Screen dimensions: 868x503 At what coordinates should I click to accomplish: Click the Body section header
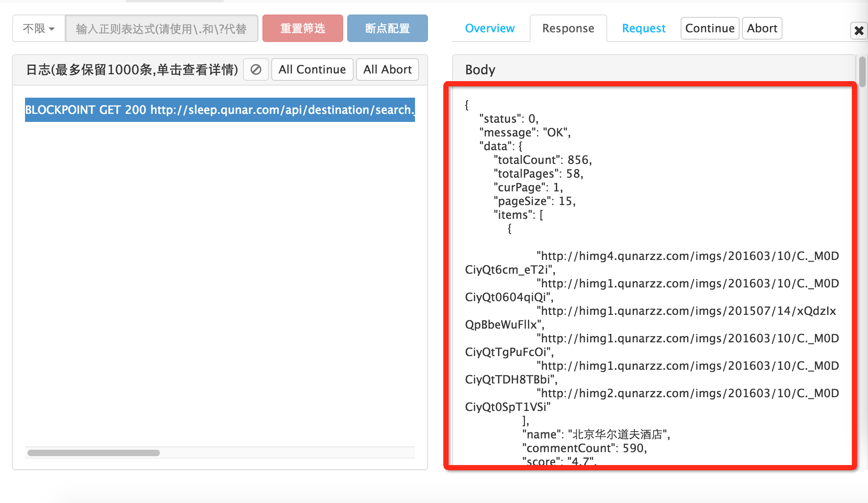(480, 69)
